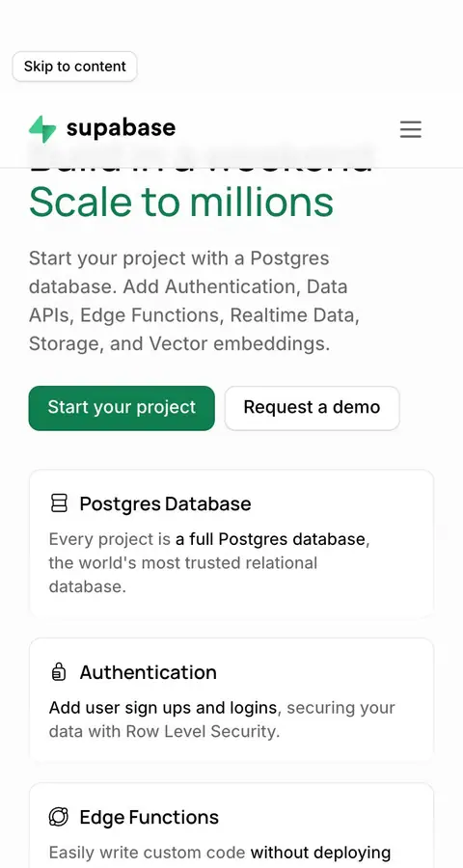Click 'without deploying' text in Edge Functions
This screenshot has height=868, width=463.
pos(320,853)
